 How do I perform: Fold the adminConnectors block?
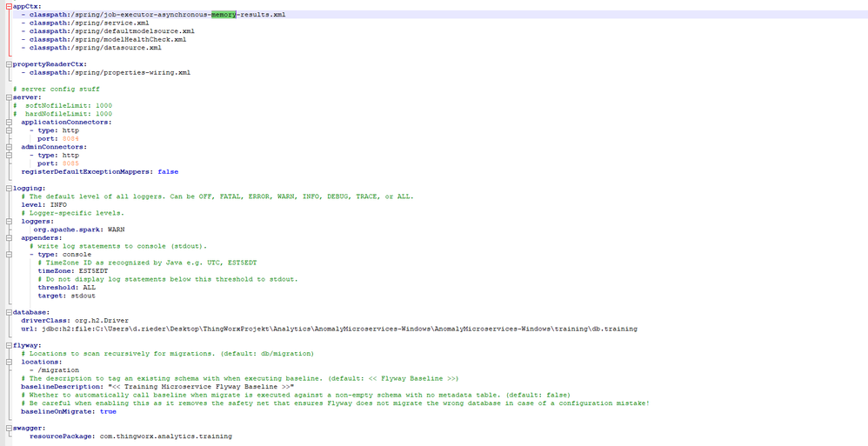pyautogui.click(x=9, y=147)
